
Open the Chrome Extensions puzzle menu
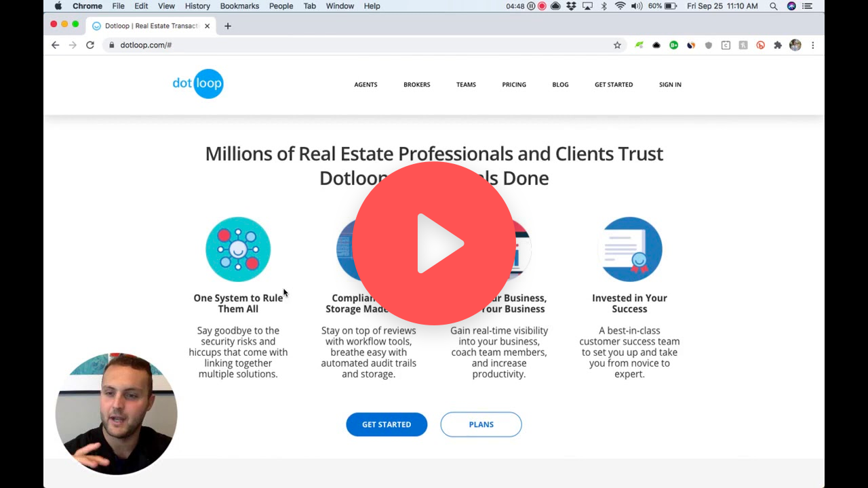coord(778,45)
